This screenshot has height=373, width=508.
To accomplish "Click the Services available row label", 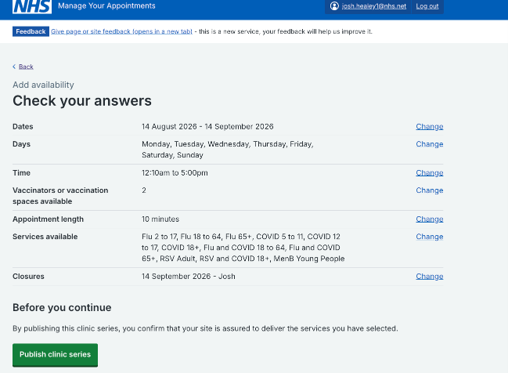I will pyautogui.click(x=45, y=237).
